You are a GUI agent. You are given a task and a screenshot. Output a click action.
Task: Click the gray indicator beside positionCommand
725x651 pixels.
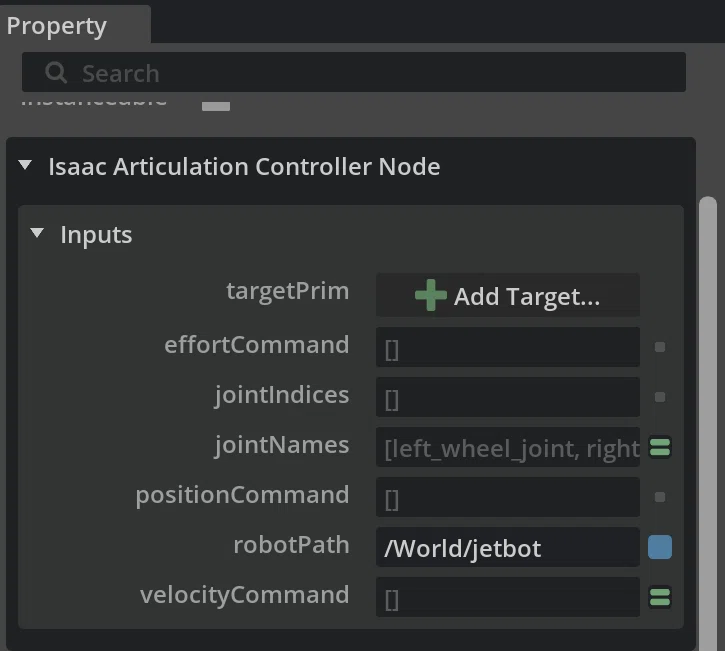(660, 497)
